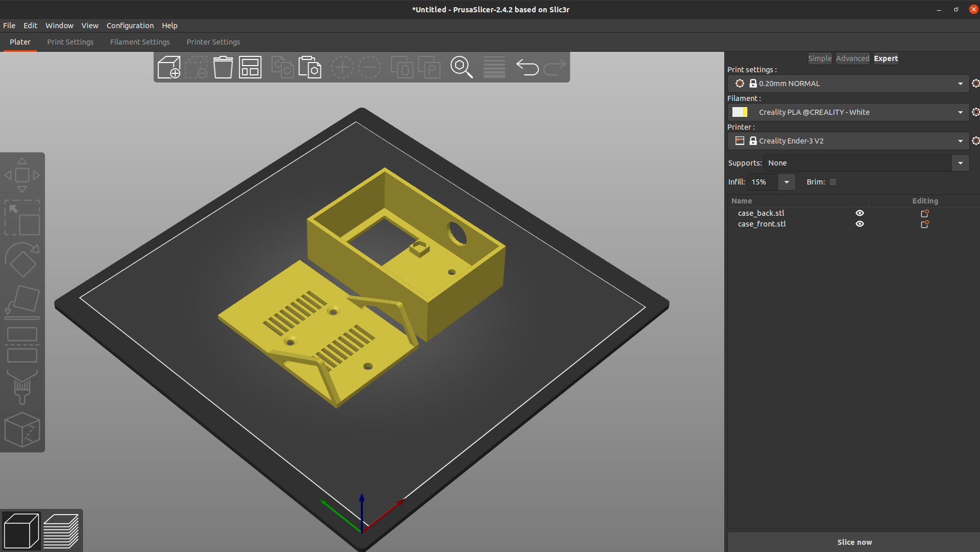
Task: Enable the Brim checkbox
Action: [833, 182]
